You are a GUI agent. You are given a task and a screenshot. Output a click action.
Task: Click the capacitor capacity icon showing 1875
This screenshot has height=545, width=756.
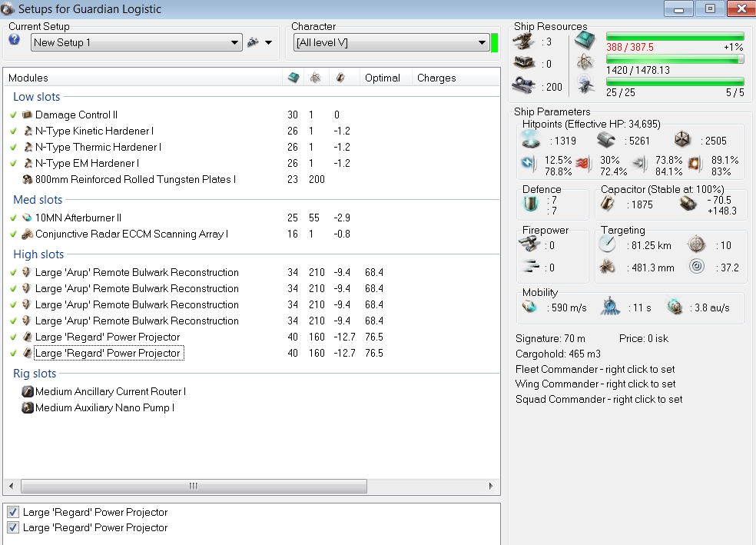(x=608, y=204)
